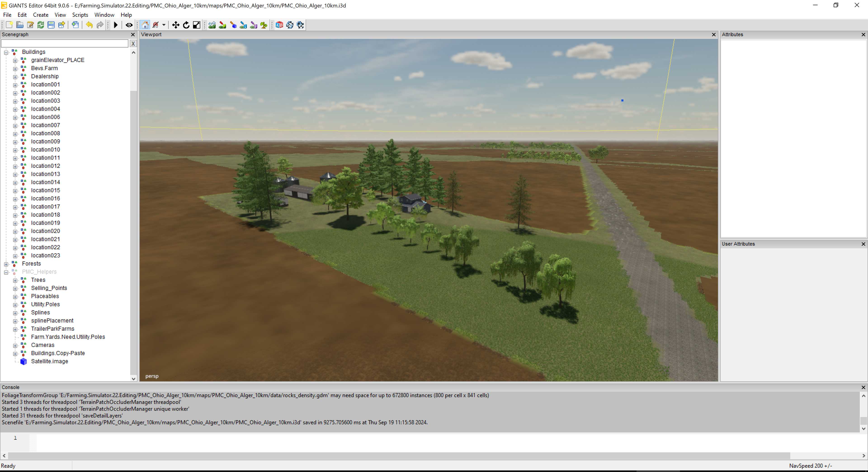Undo the last action

tap(89, 25)
